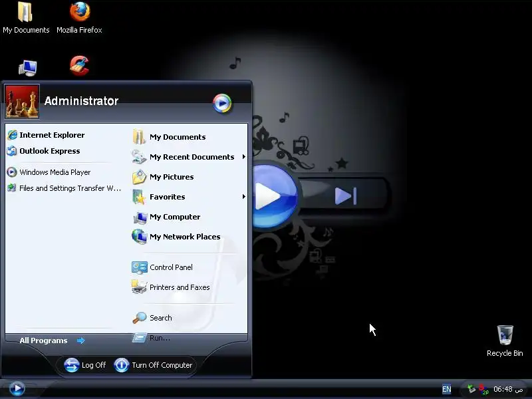Click the red tray icon near the clock
This screenshot has width=532, height=399.
point(483,389)
